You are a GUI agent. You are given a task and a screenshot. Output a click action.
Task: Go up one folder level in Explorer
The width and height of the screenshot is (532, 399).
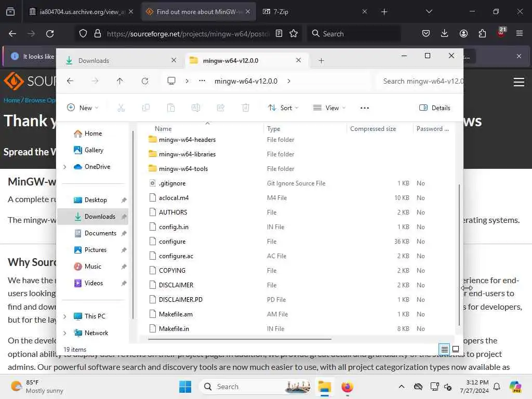point(120,81)
